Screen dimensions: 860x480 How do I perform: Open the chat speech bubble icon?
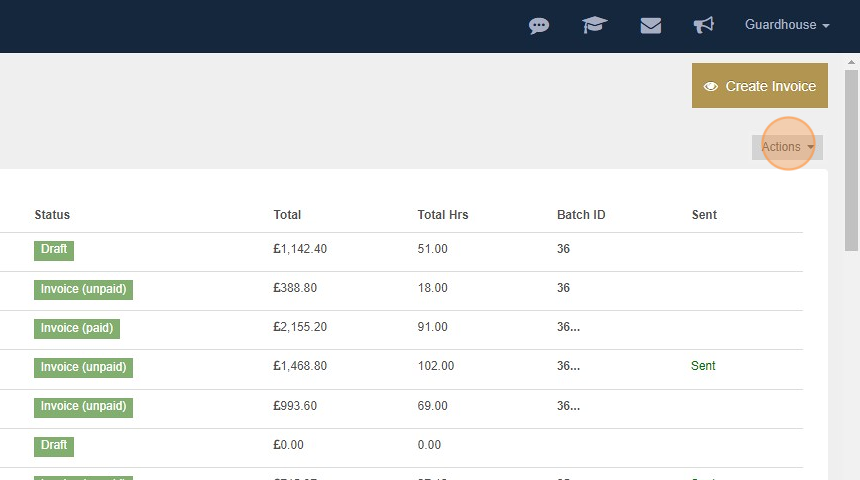539,25
